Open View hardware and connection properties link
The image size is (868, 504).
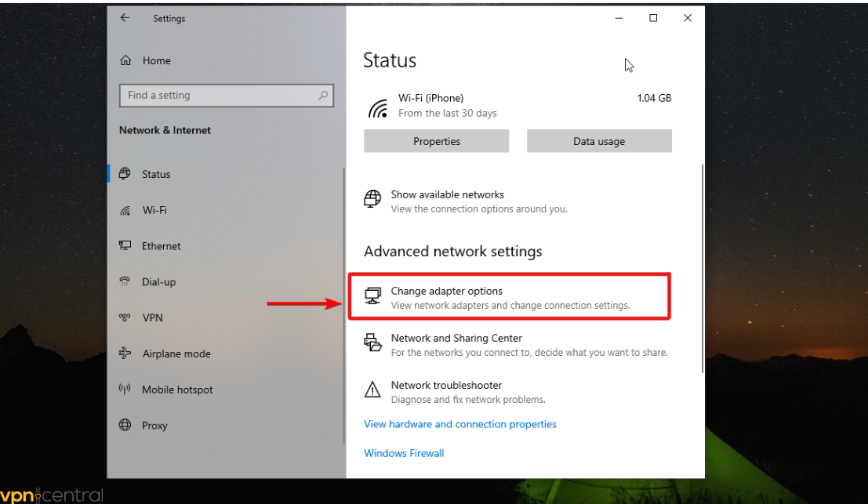(x=459, y=424)
